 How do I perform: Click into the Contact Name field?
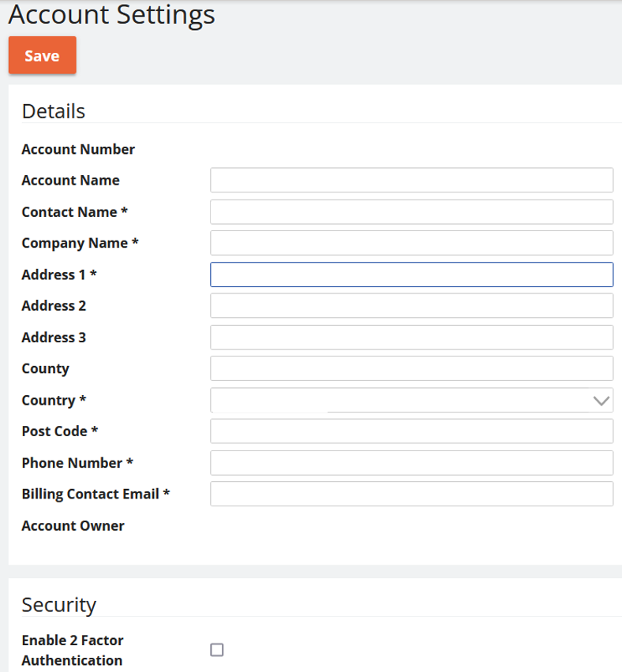[x=411, y=211]
